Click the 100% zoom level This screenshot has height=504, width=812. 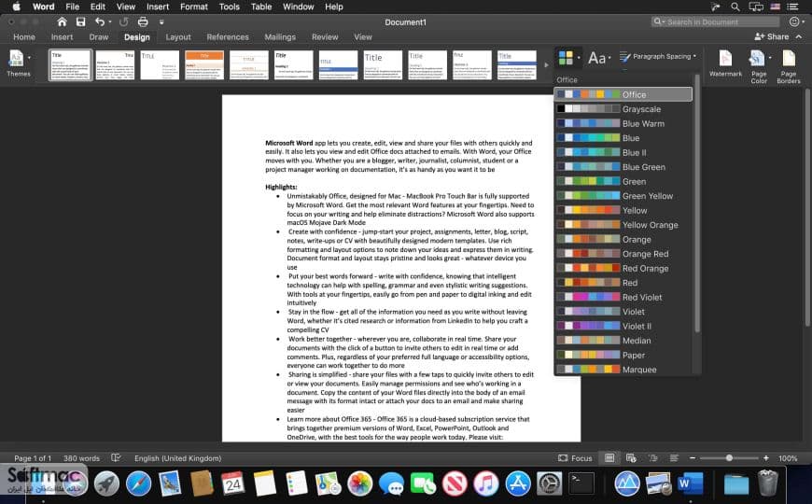pyautogui.click(x=788, y=458)
